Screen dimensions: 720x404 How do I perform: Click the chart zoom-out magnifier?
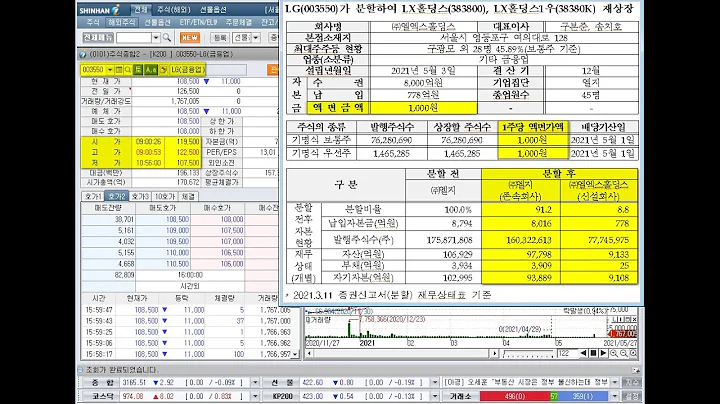pyautogui.click(x=624, y=354)
